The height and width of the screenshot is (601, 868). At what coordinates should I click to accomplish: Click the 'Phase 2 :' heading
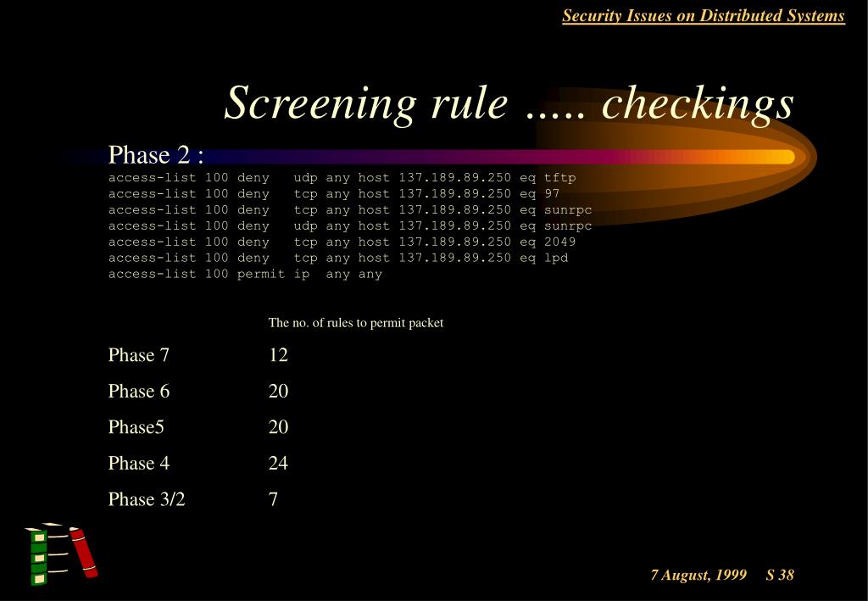[156, 155]
